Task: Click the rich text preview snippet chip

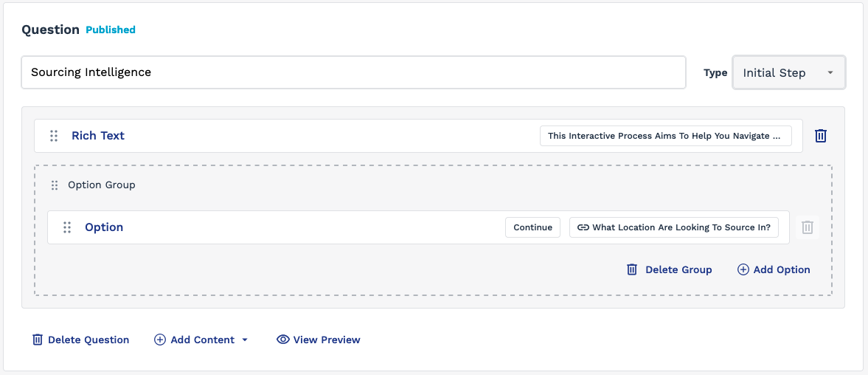Action: point(665,136)
